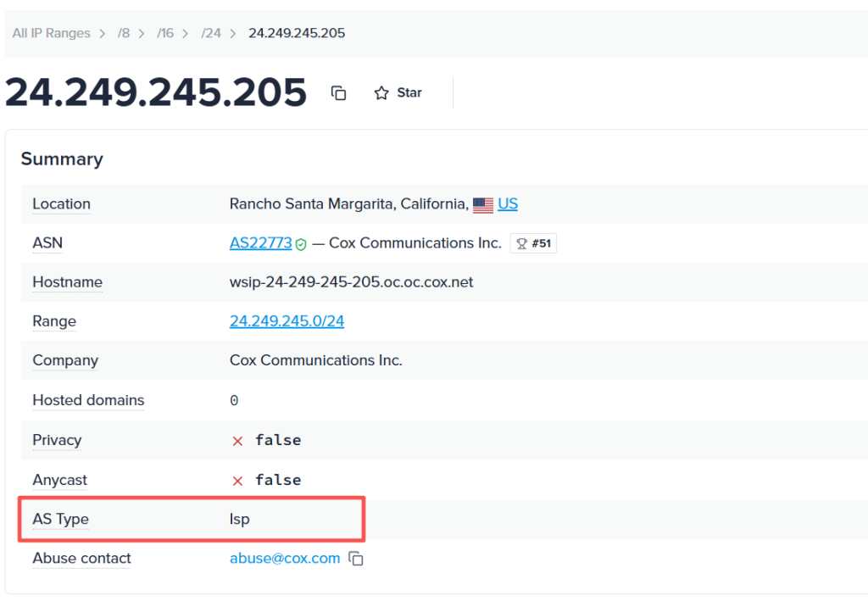Open the US country link
Screen dimensions: 868x607
508,203
